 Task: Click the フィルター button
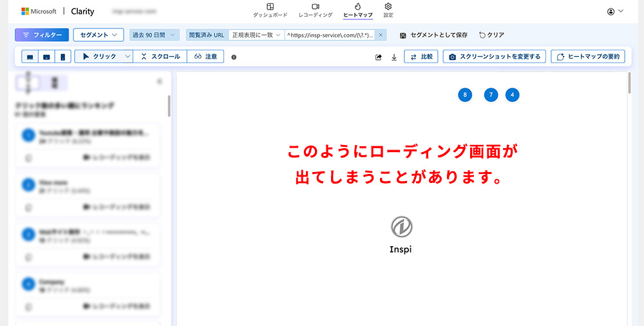(x=42, y=35)
